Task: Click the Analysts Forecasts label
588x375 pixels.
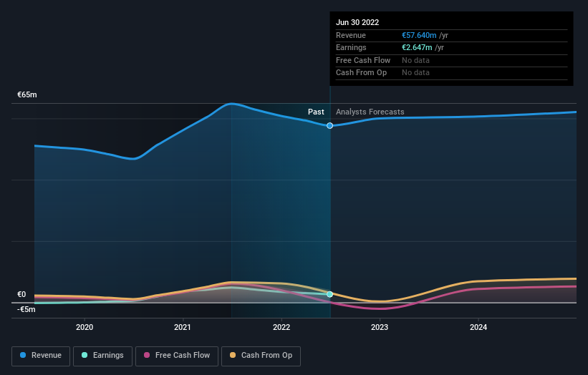Action: coord(370,112)
